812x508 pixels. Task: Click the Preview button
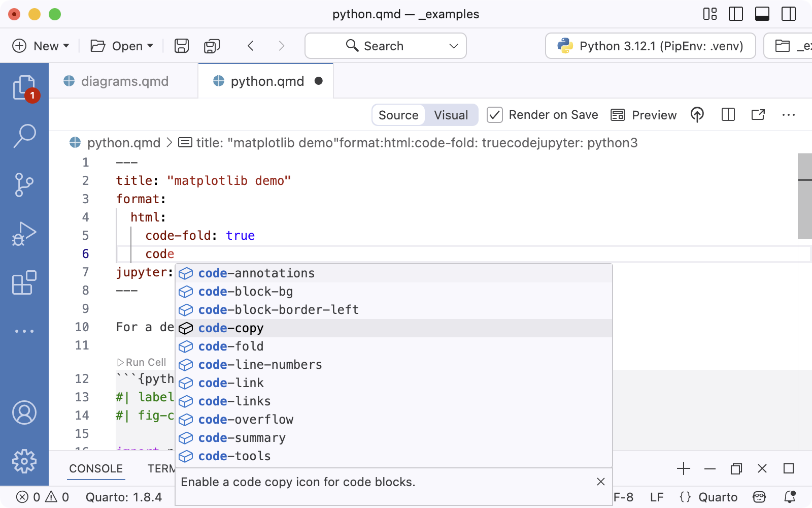pos(643,115)
